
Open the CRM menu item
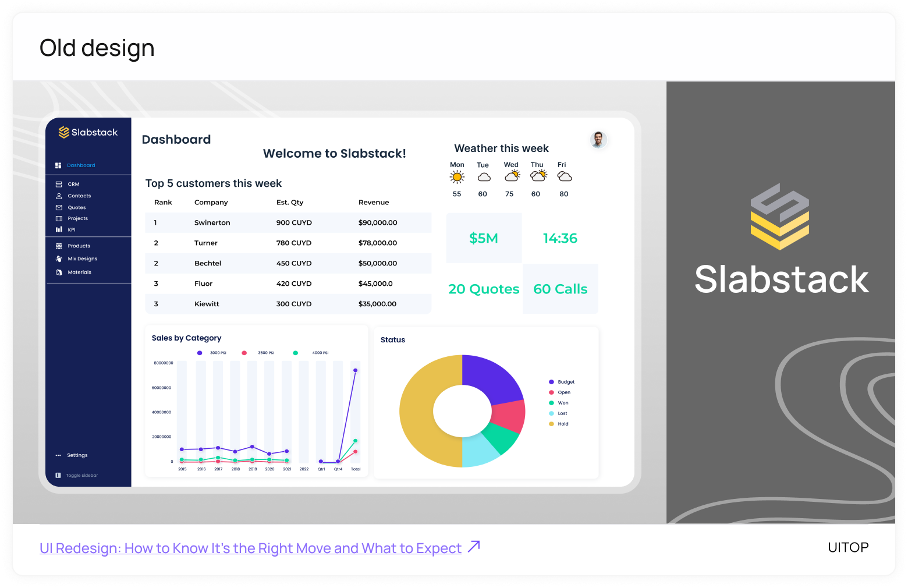tap(73, 184)
